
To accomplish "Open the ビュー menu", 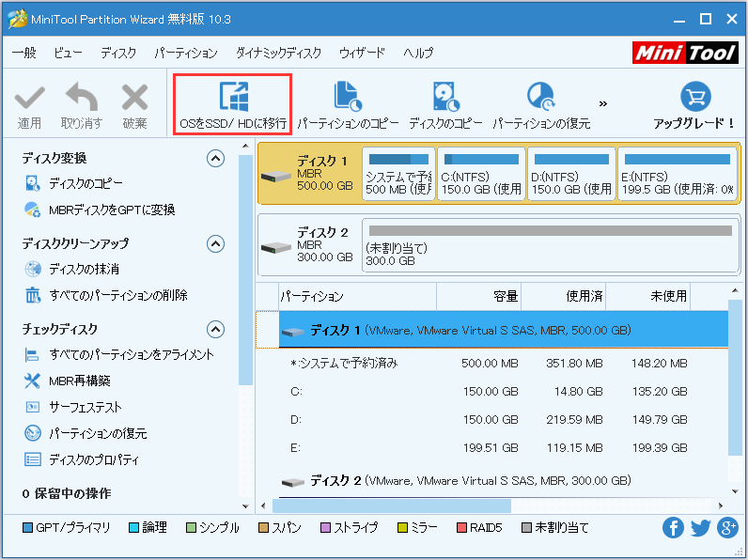I will (x=68, y=53).
